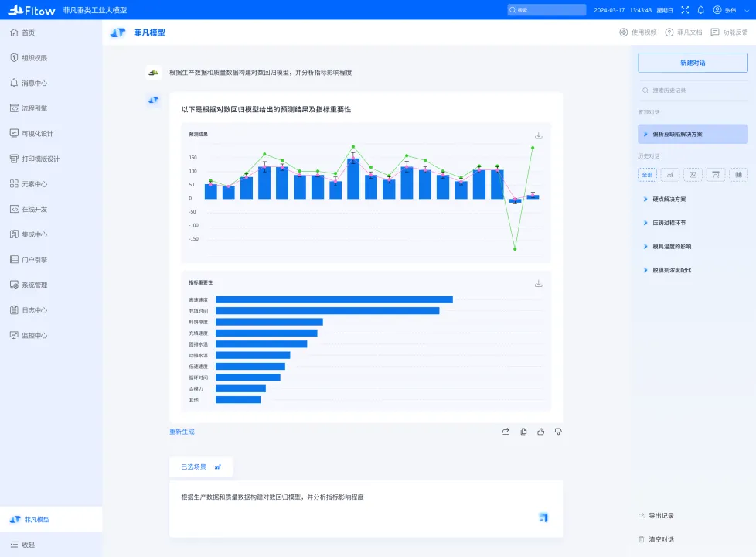Screen dimensions: 756x557
Task: Click 重新生成 to regenerate the answer
Action: (182, 432)
